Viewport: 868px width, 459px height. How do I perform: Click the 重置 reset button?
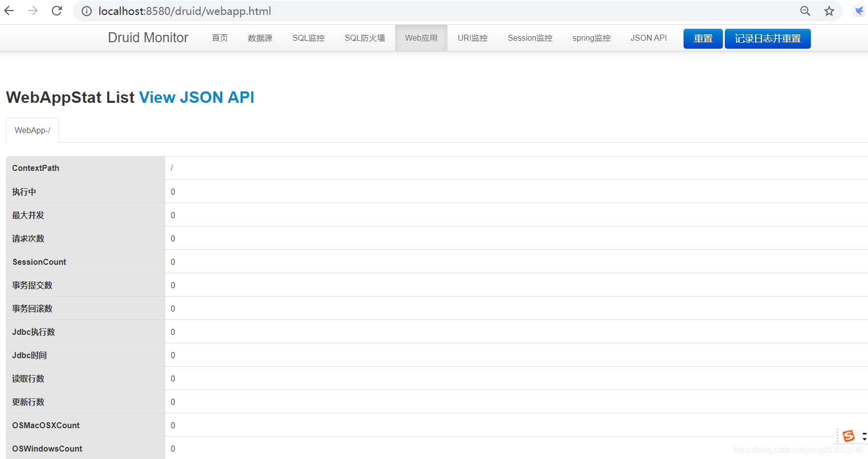[x=703, y=39]
